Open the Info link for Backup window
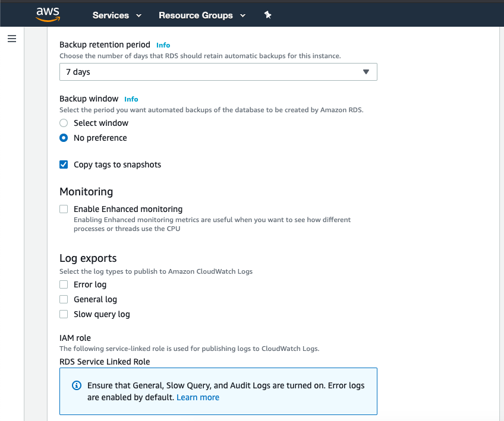This screenshot has width=504, height=421. point(131,99)
